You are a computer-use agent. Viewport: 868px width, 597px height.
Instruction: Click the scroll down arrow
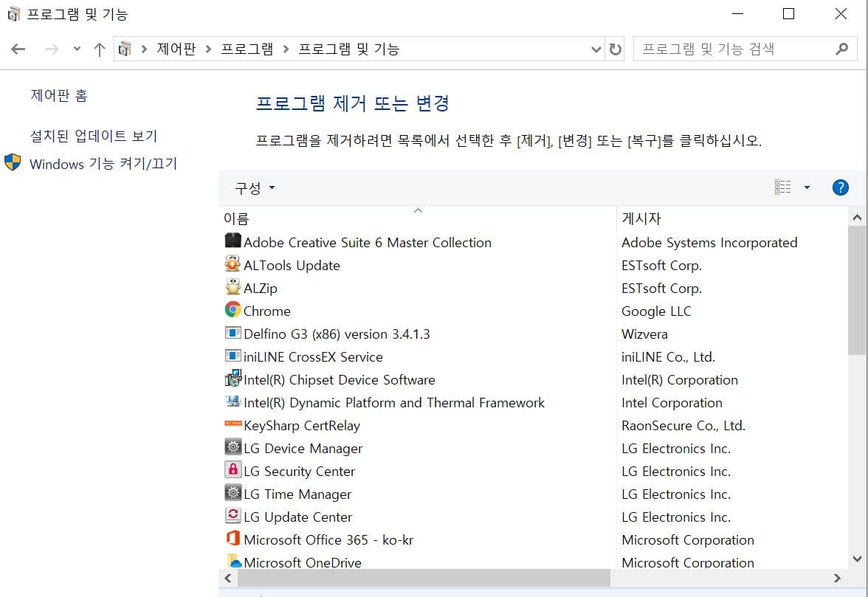click(857, 559)
